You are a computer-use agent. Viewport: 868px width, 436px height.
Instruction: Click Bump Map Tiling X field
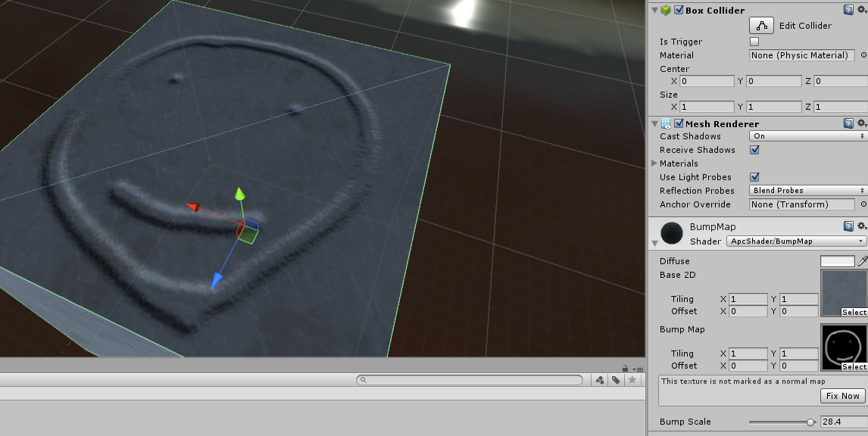[x=748, y=353]
